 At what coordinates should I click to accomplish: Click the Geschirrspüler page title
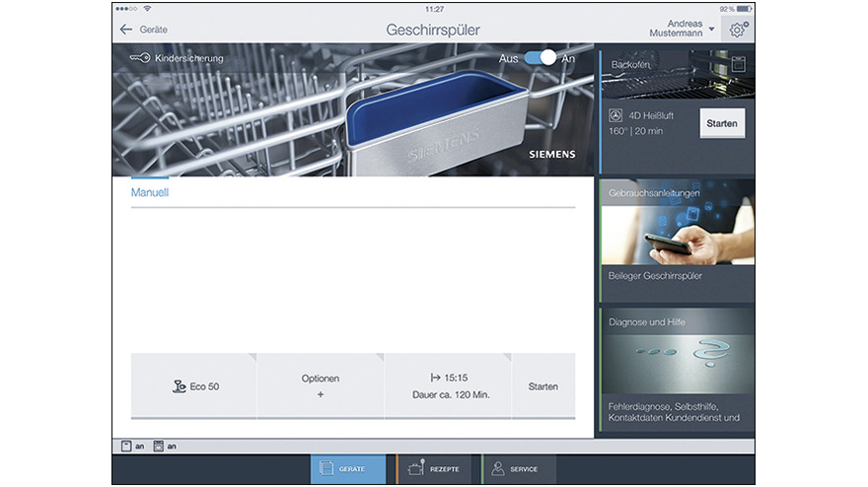click(x=433, y=30)
